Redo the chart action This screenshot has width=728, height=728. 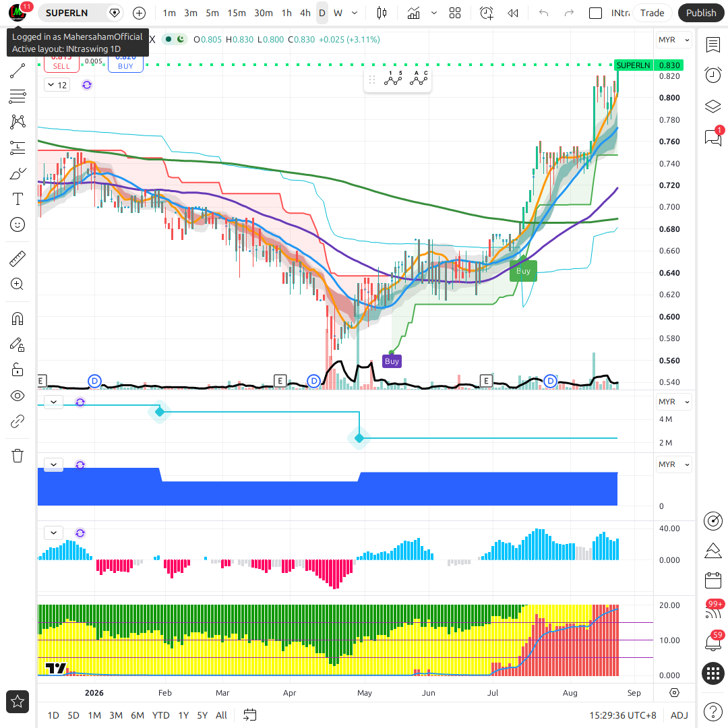point(569,13)
